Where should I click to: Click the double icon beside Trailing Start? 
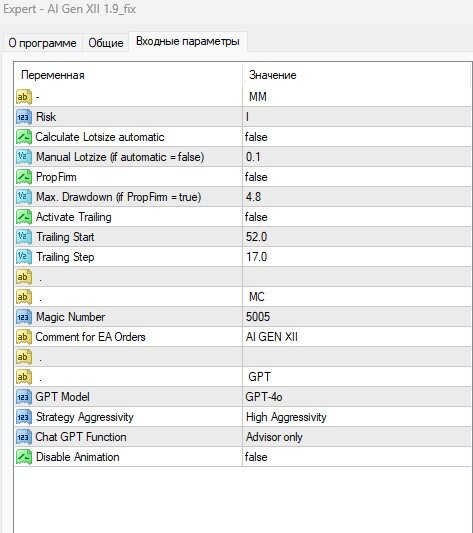click(x=24, y=237)
